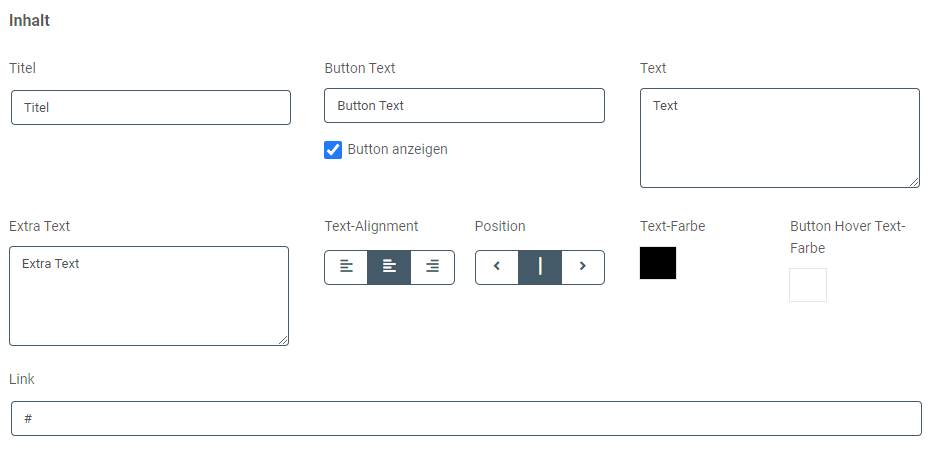Set Position to left chevron
930x454 pixels.
[497, 267]
